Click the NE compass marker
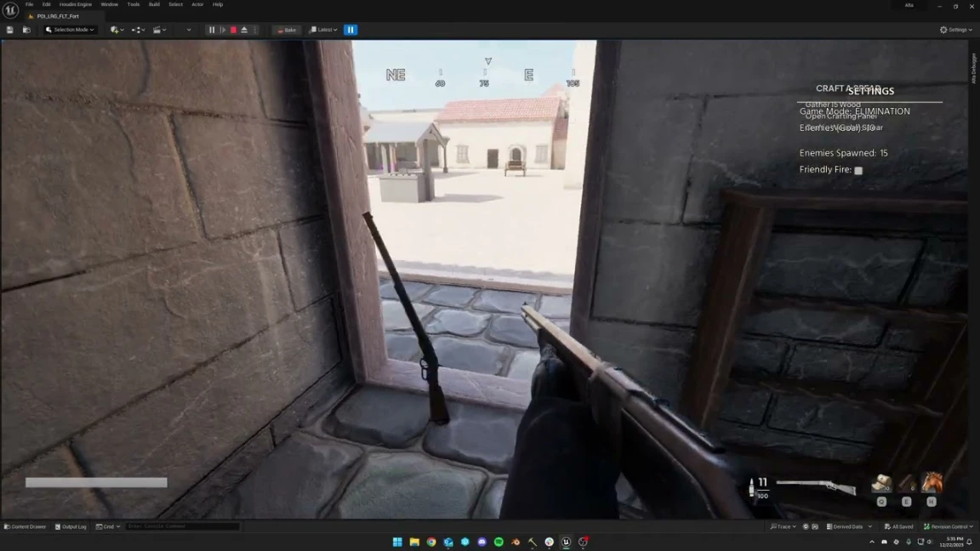 (396, 75)
